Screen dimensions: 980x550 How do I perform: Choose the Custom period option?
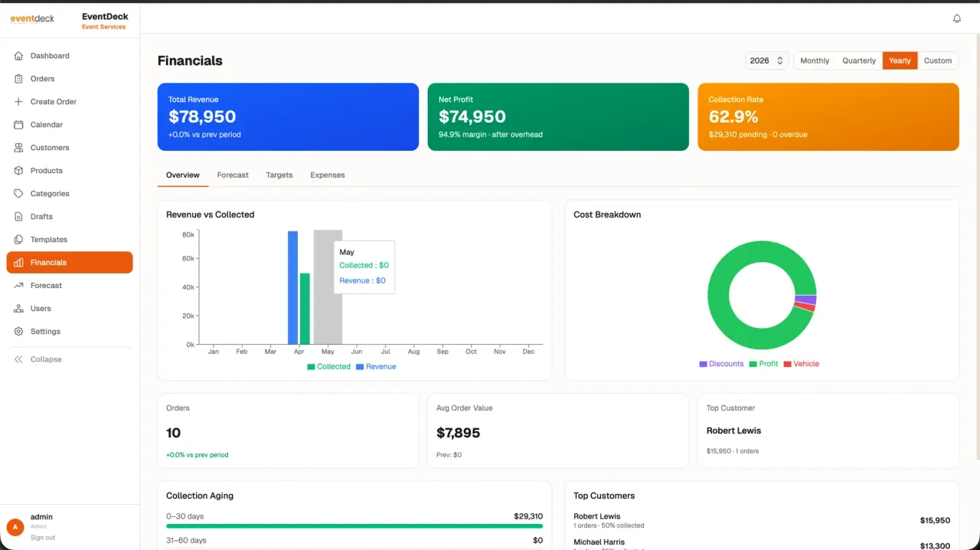pyautogui.click(x=938, y=61)
